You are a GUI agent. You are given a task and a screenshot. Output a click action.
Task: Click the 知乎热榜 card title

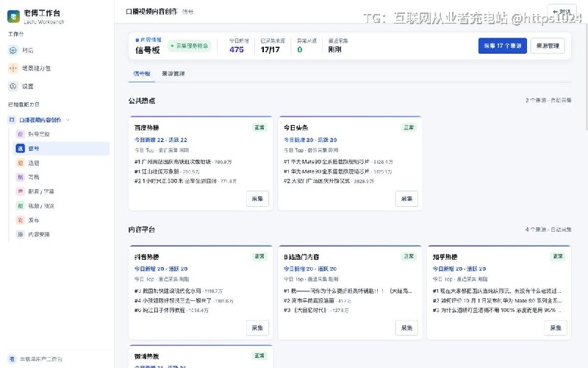click(445, 257)
